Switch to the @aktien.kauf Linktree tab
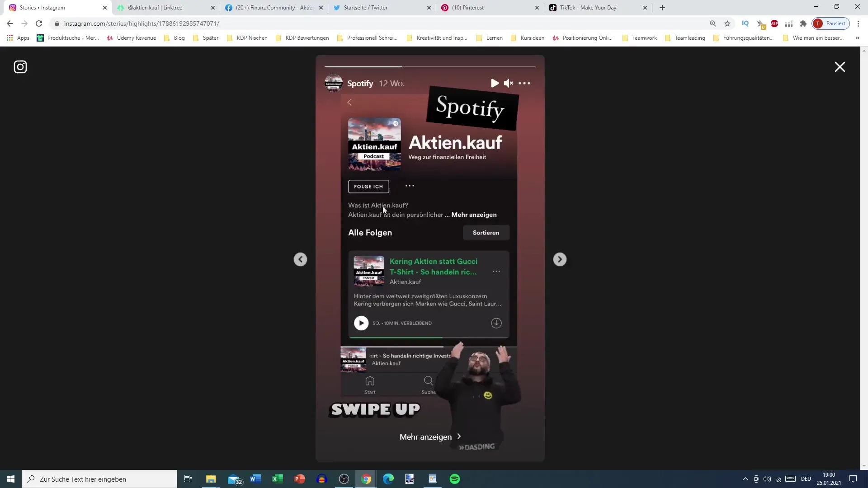The height and width of the screenshot is (488, 868). (165, 8)
